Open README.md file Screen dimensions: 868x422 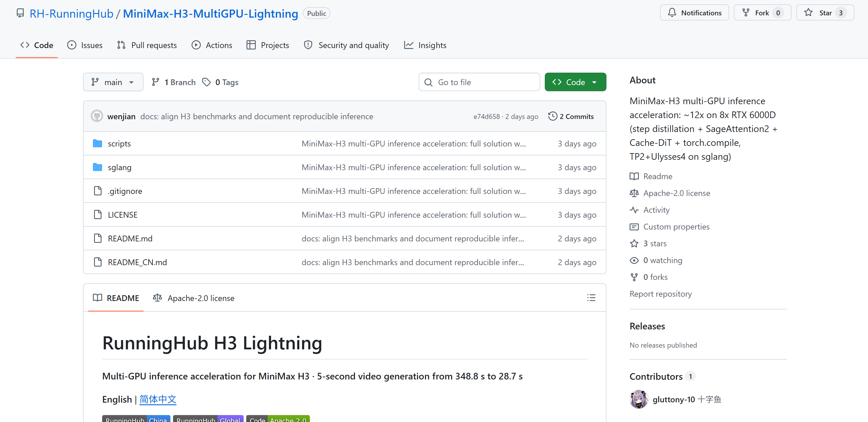coord(130,238)
